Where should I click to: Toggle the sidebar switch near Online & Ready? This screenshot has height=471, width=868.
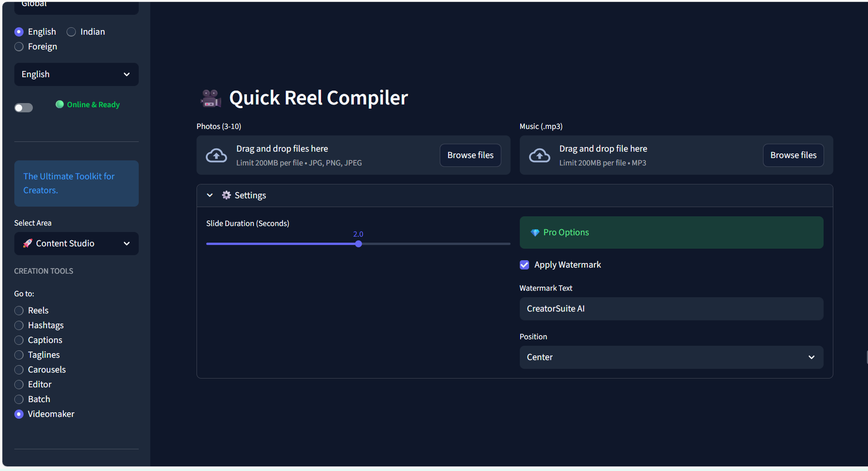click(24, 108)
